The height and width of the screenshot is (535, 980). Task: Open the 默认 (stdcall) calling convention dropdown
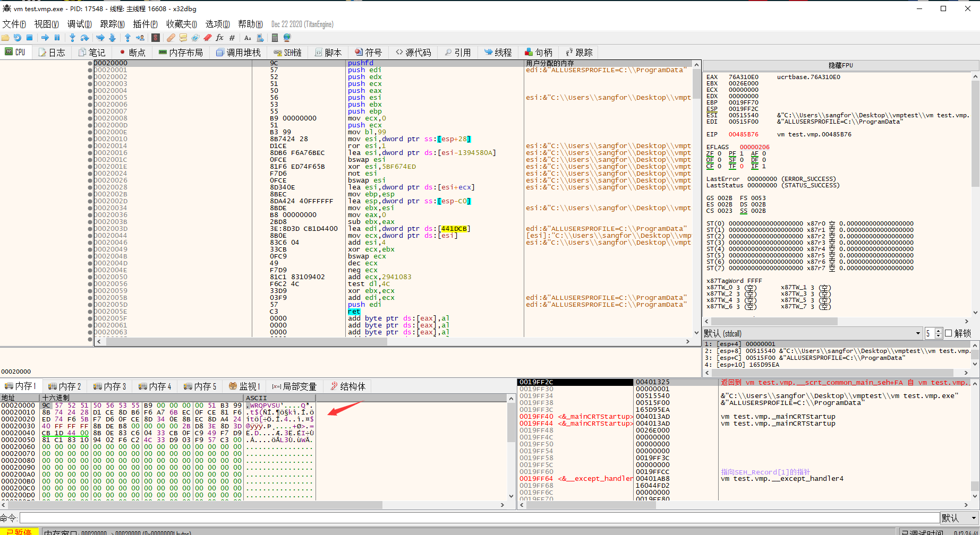[917, 333]
